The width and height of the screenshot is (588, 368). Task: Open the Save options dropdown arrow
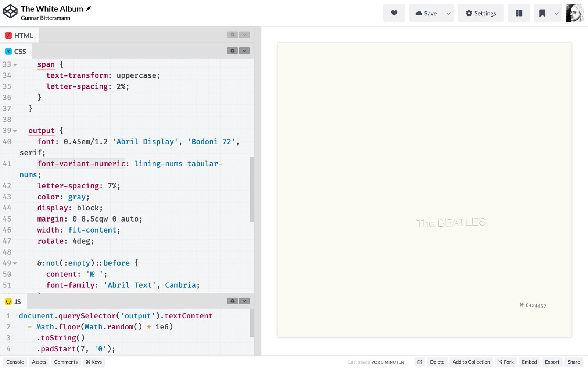448,13
